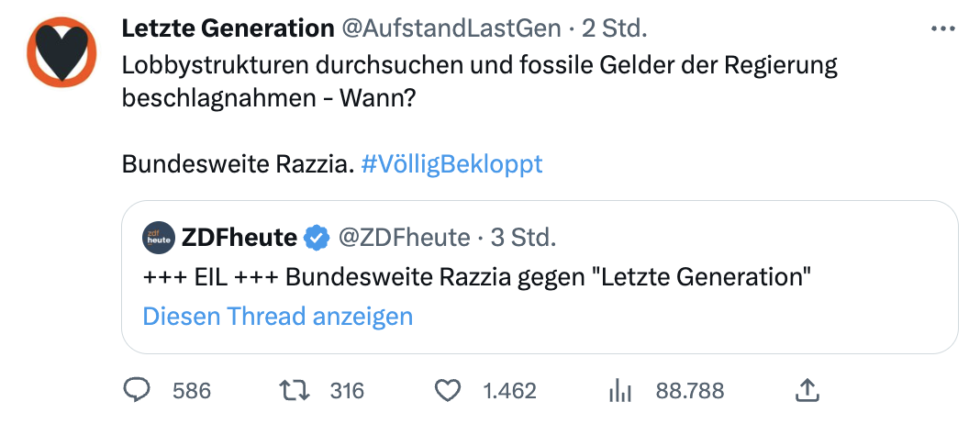Click the 586 replies count
The width and height of the screenshot is (980, 424).
point(192,391)
